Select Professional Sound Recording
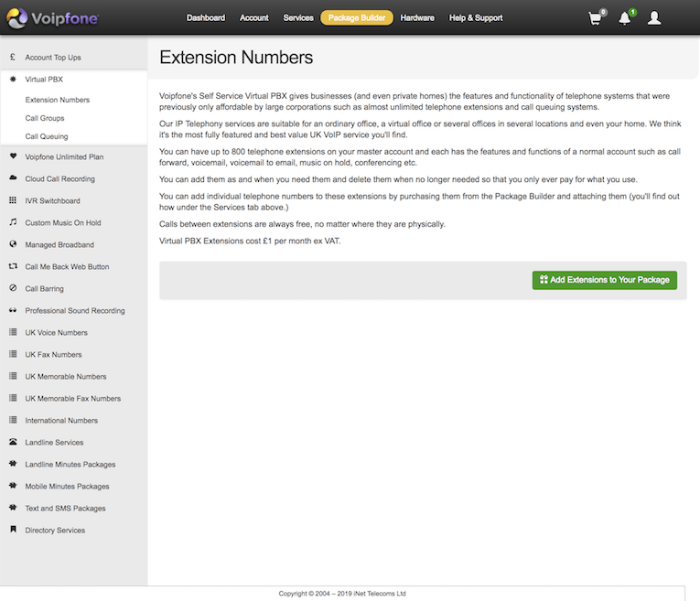This screenshot has width=700, height=601. 75,310
